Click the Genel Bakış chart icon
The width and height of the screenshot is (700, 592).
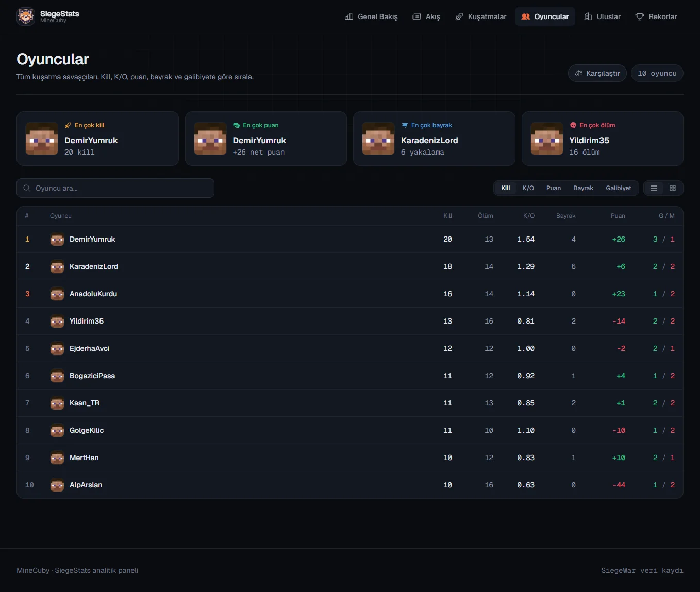[349, 16]
